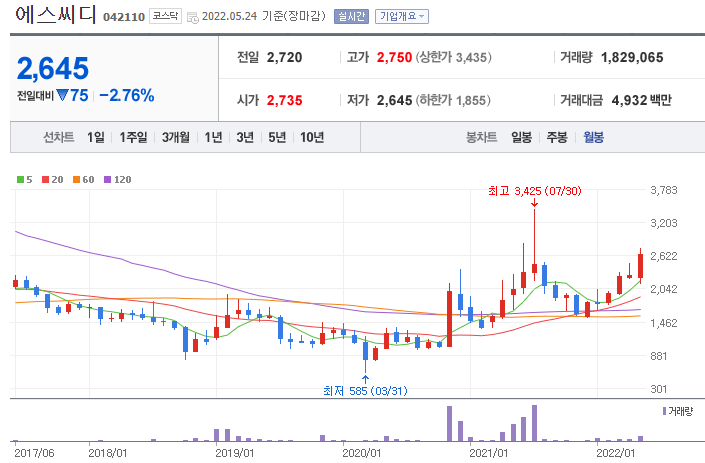
Task: Click the 2018/01 axis label
Action: point(108,453)
